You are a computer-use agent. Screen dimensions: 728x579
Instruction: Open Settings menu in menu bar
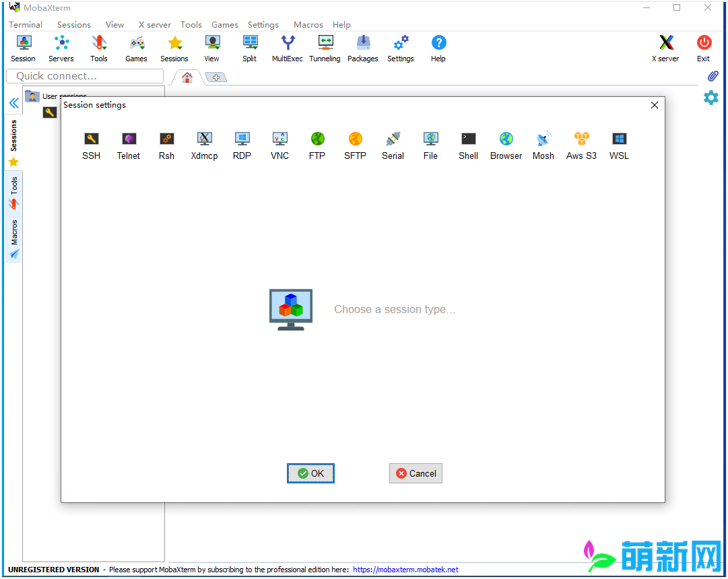click(263, 25)
